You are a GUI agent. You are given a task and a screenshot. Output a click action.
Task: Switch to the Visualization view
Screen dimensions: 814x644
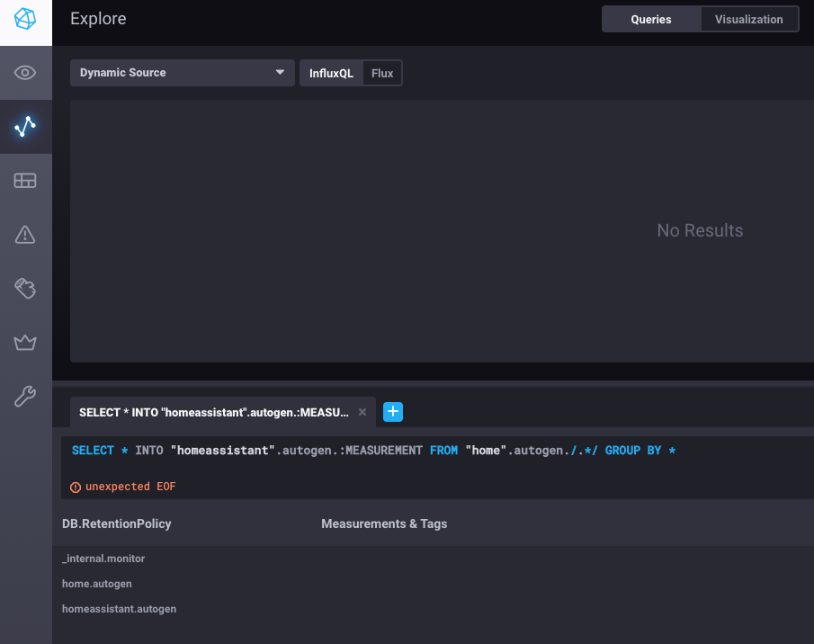click(x=749, y=19)
